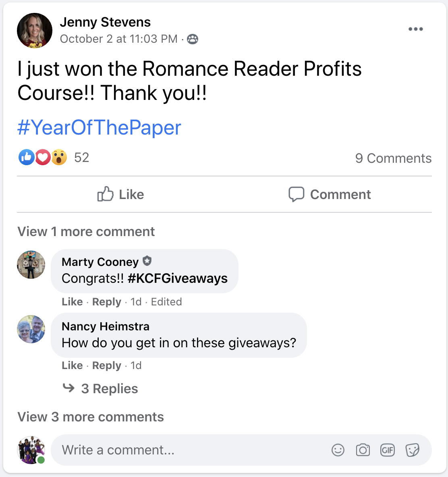Image resolution: width=448 pixels, height=477 pixels.
Task: Open the post options three-dot menu
Action: 415,29
